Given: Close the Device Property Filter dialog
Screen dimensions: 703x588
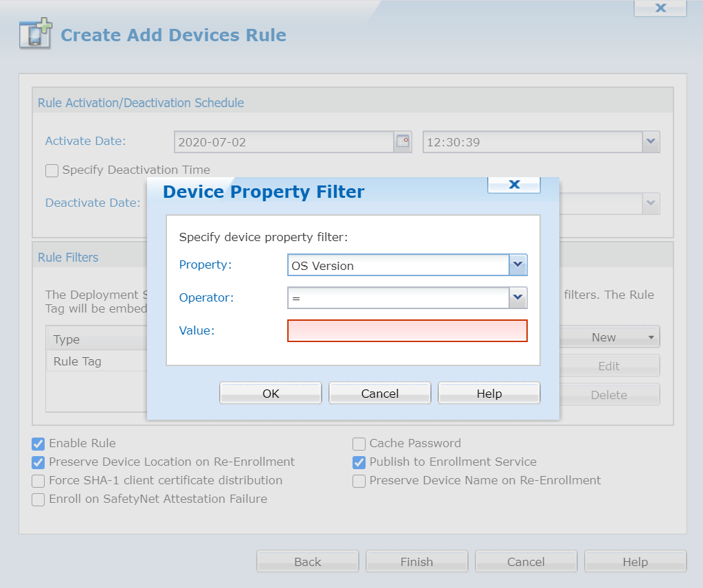Looking at the screenshot, I should click(513, 184).
